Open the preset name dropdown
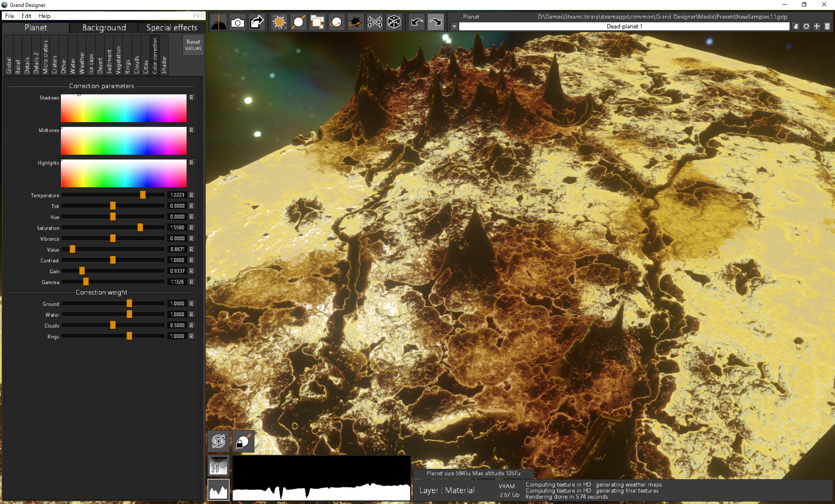This screenshot has width=835, height=504. click(454, 26)
